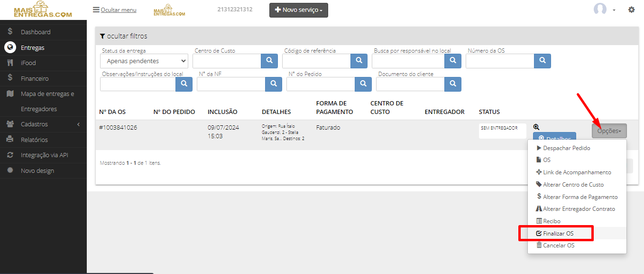The height and width of the screenshot is (274, 644).
Task: Open the Opções dropdown for the order
Action: (609, 131)
